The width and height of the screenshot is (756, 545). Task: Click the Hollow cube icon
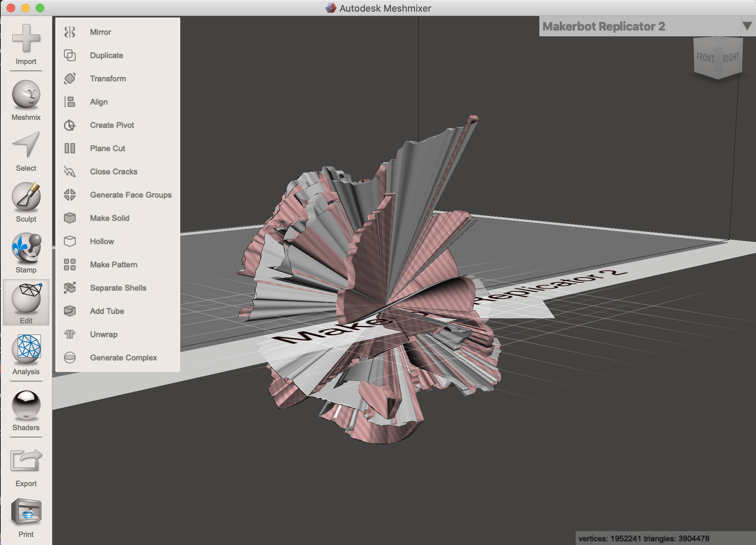(x=70, y=241)
